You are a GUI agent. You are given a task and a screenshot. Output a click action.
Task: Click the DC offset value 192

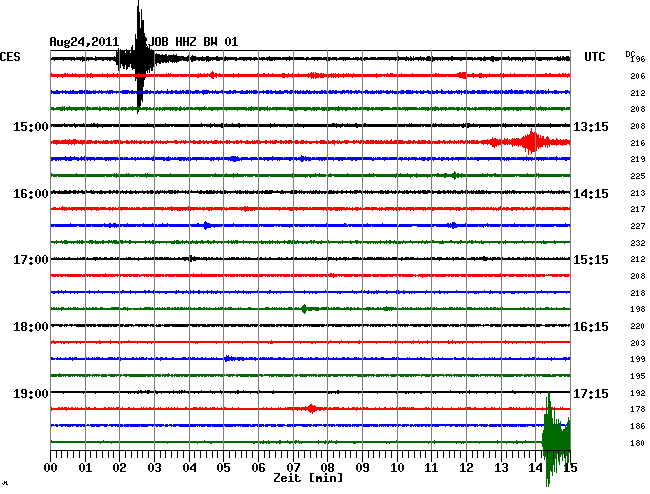tap(638, 393)
